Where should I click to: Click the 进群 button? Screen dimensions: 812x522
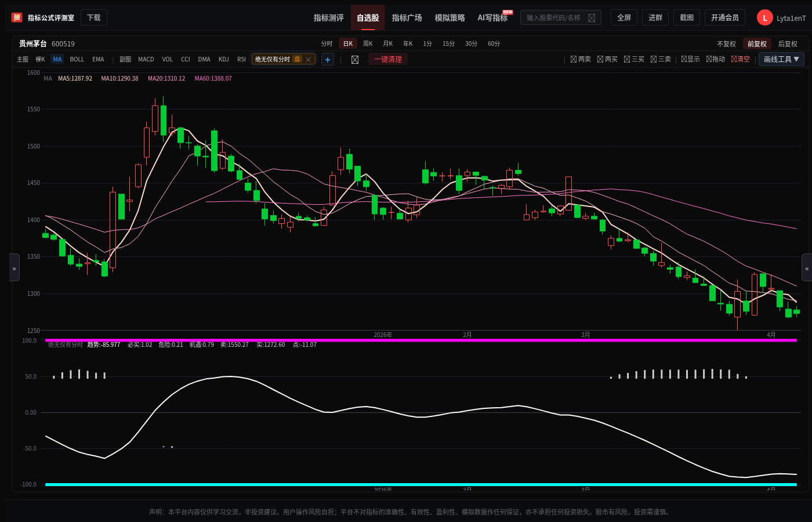[655, 17]
